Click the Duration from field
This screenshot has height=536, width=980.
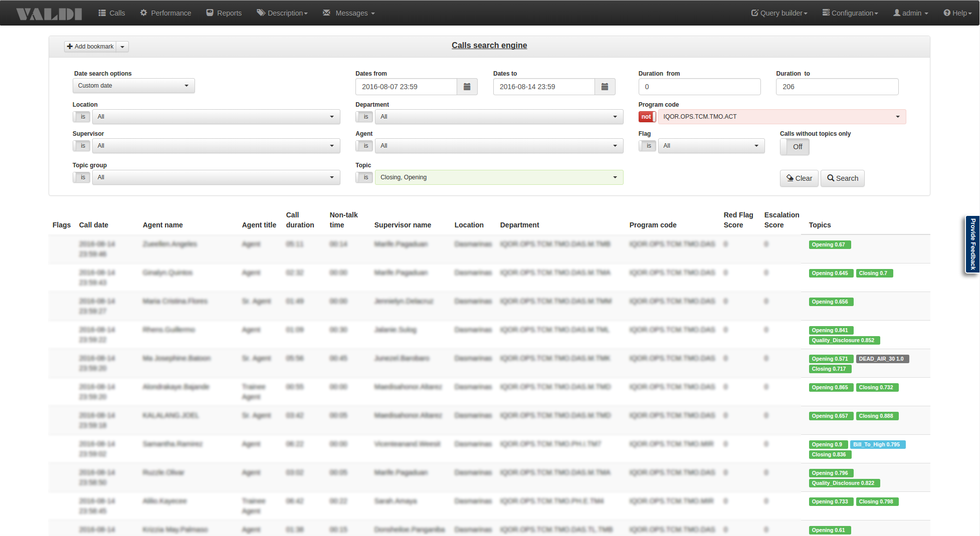(x=699, y=87)
